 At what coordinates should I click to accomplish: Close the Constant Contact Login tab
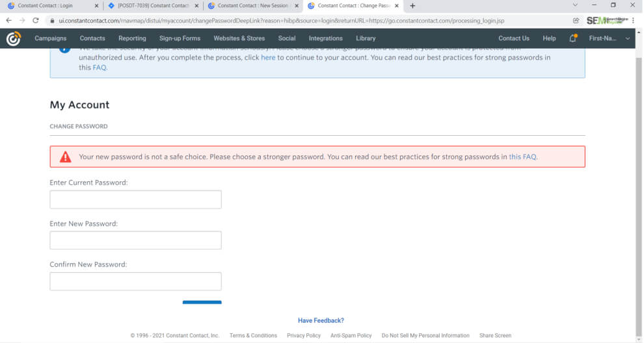(x=96, y=6)
